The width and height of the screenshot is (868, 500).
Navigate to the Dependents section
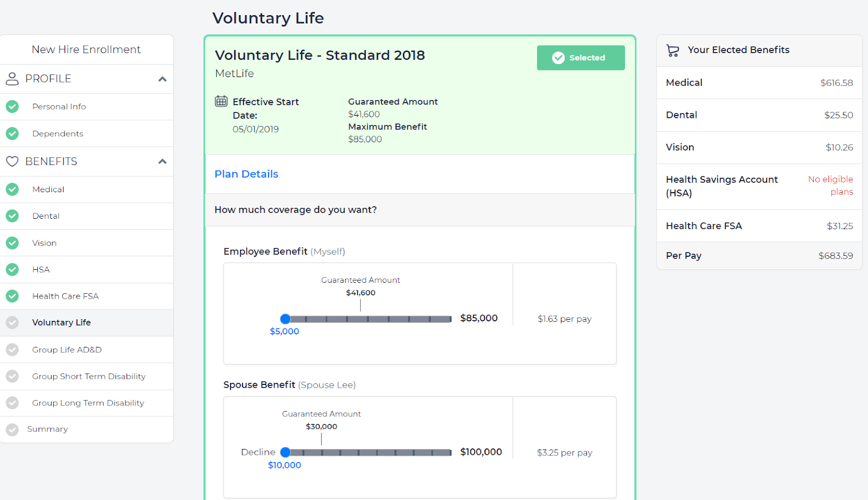coord(58,133)
